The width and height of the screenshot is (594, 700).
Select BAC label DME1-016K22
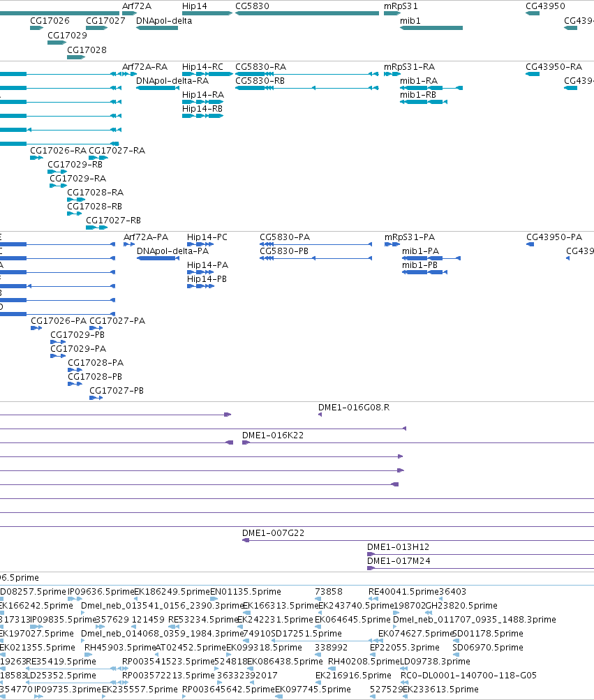click(273, 435)
